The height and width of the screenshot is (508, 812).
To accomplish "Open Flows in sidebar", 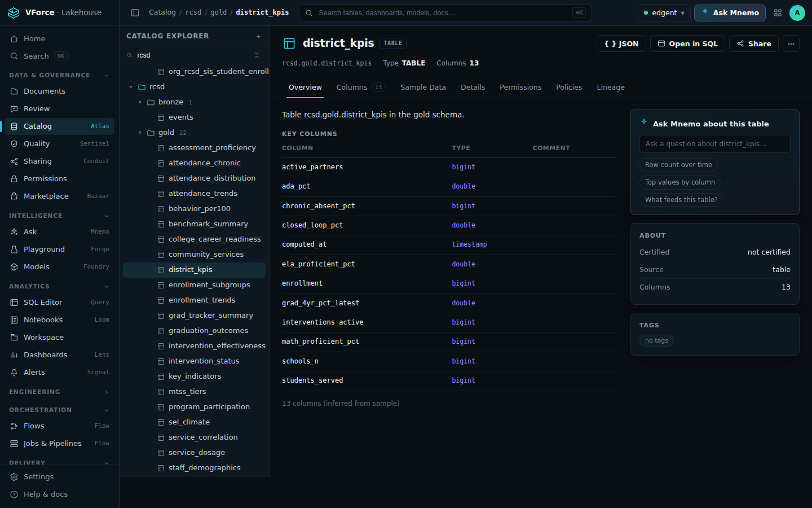I will click(x=60, y=426).
